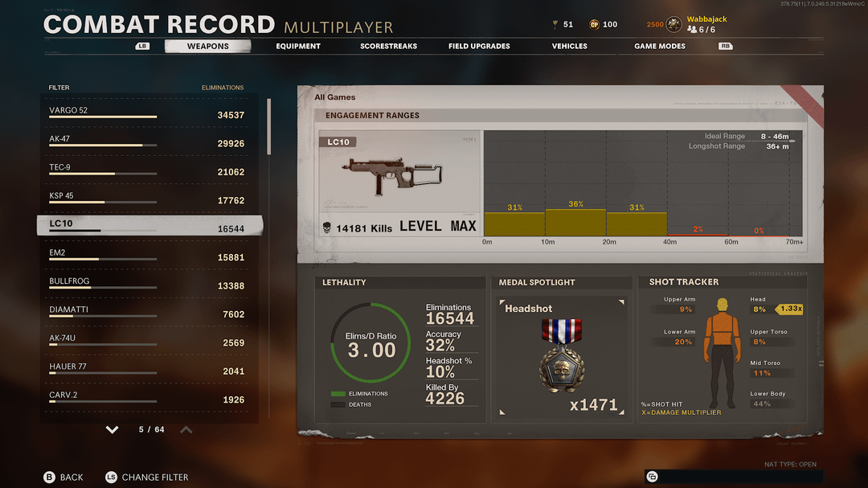868x488 pixels.
Task: Click the chat icon at bottom right
Action: pyautogui.click(x=652, y=477)
